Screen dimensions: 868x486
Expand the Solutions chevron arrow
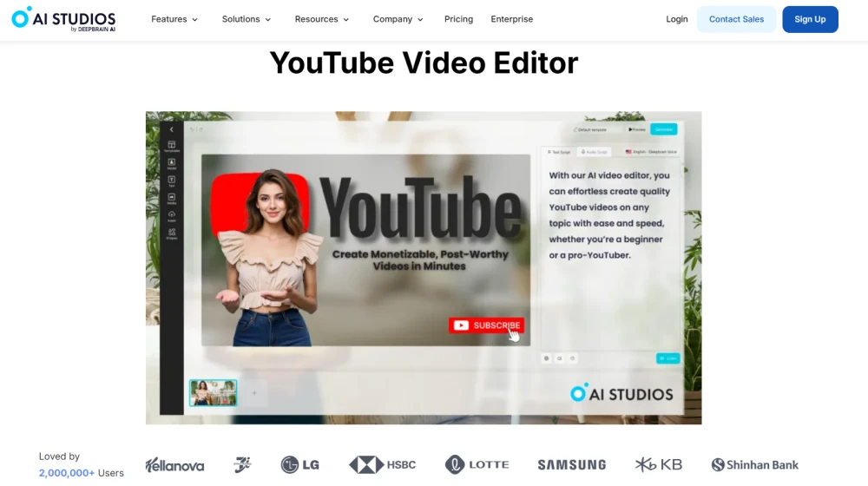pos(268,19)
